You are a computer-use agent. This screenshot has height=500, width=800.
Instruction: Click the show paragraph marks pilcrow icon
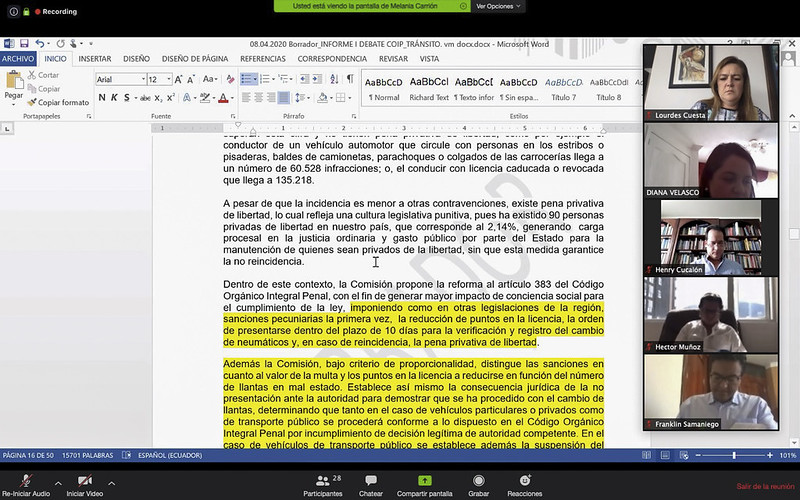pos(350,79)
